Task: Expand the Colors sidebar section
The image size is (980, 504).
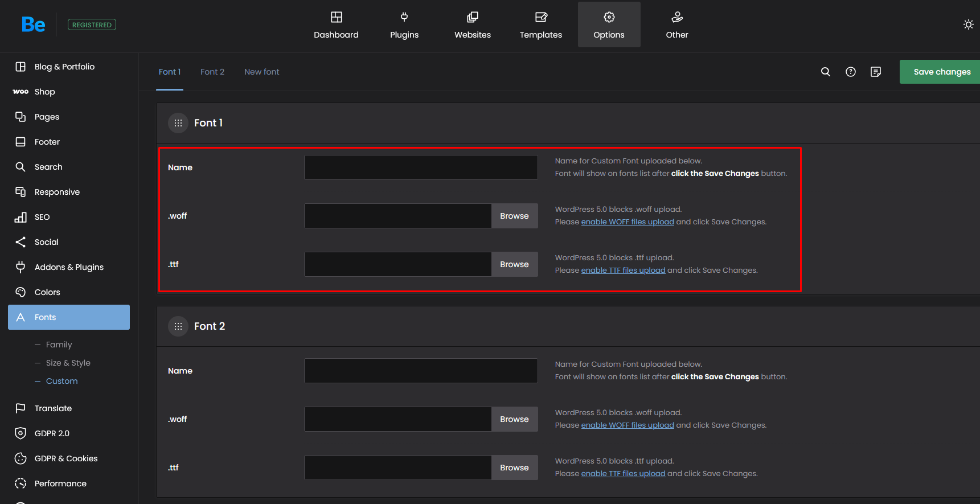Action: 47,292
